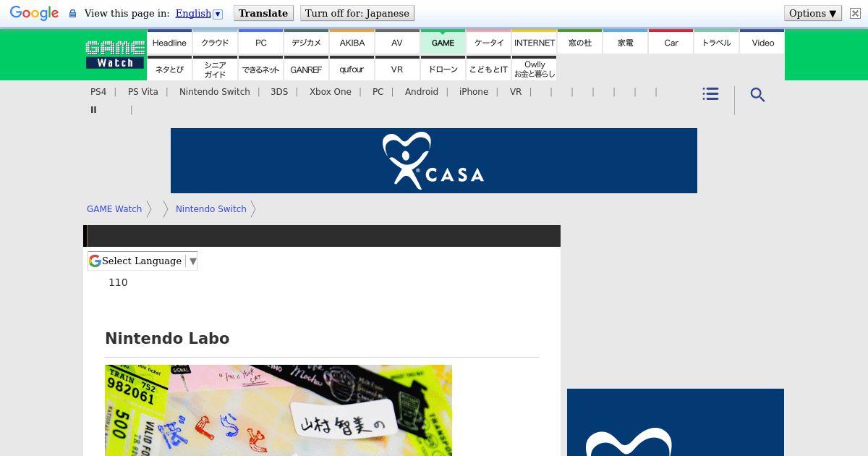Viewport: 868px width, 456px height.
Task: Open the VR tab in second row
Action: [397, 69]
